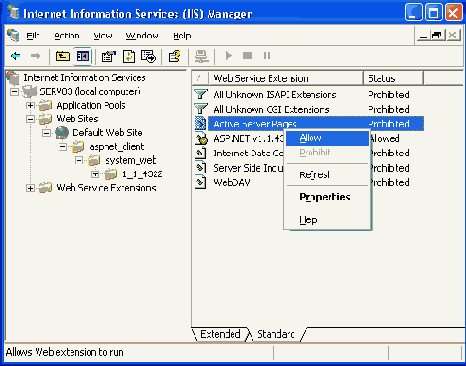Choose Properties in the context menu
Screen dimensions: 466x366
[327, 197]
